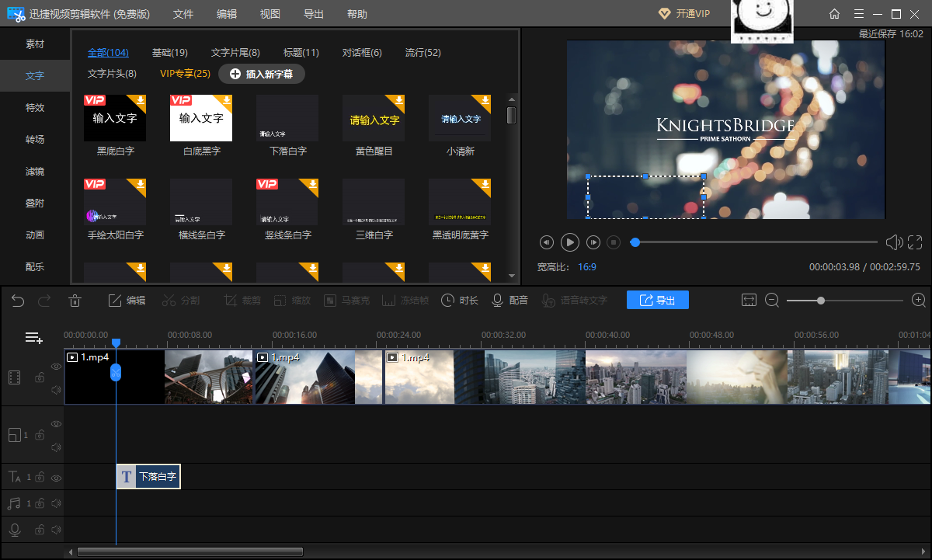The width and height of the screenshot is (932, 560).
Task: Click 开通VIP upgrade button
Action: point(684,14)
